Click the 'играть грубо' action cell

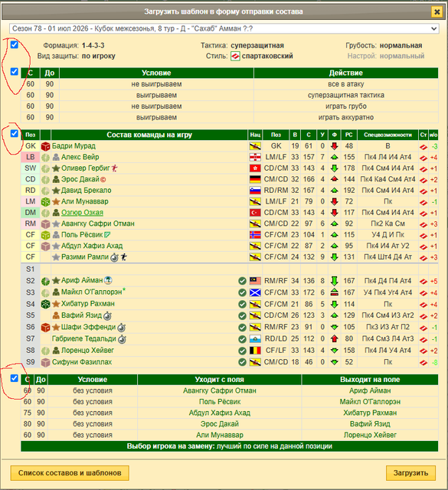(x=346, y=106)
